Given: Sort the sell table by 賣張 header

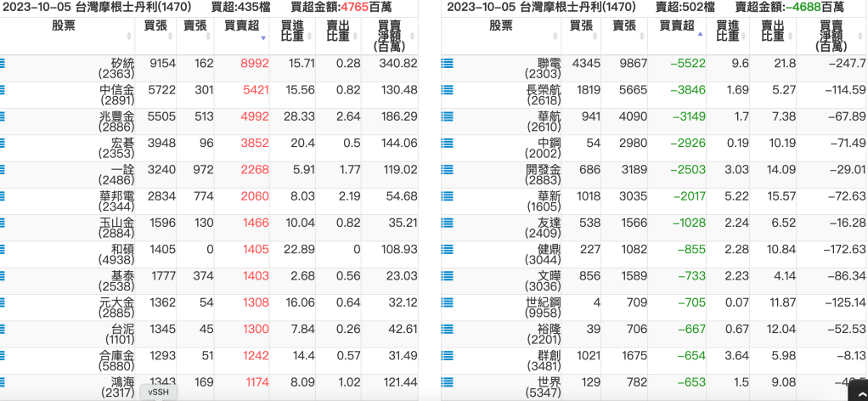Looking at the screenshot, I should pos(625,26).
